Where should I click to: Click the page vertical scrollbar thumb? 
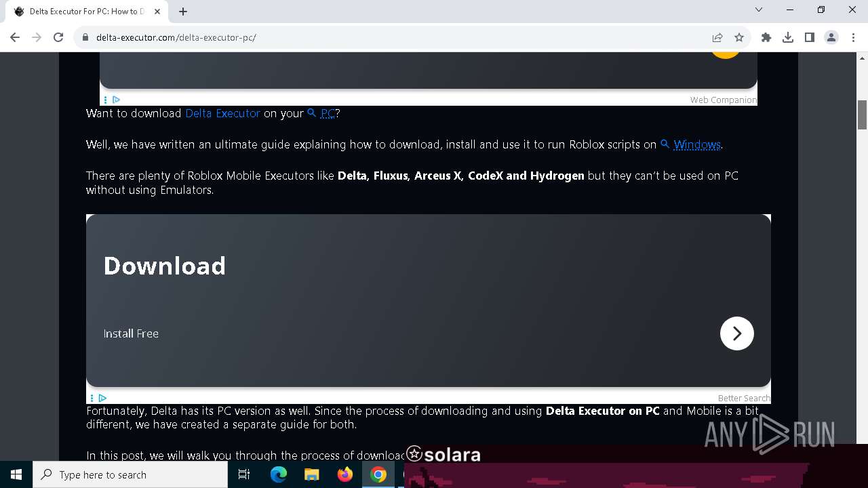pyautogui.click(x=863, y=115)
